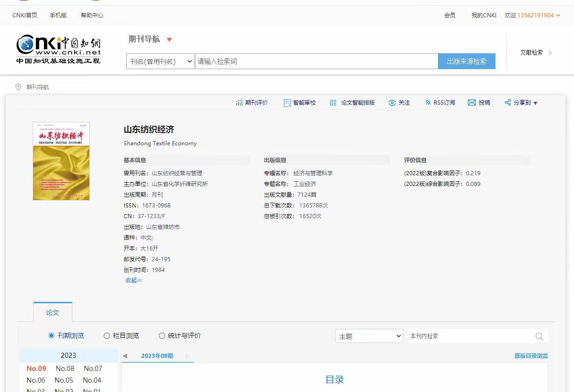
Task: Select year 2023 in the issue list
Action: pos(68,356)
